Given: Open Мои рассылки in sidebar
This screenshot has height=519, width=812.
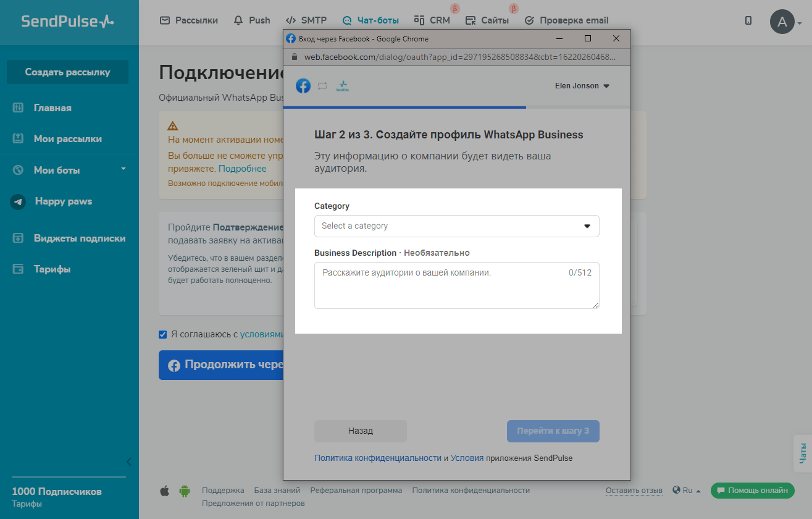Looking at the screenshot, I should 68,139.
